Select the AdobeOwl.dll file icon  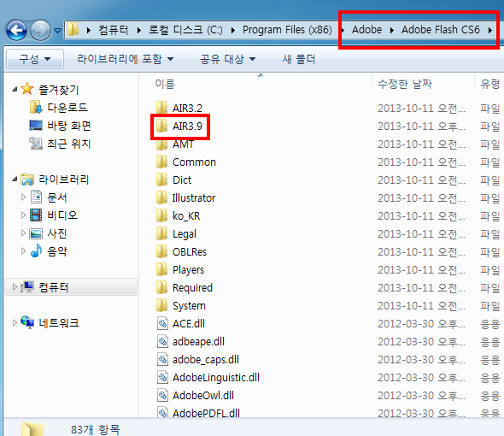click(162, 395)
